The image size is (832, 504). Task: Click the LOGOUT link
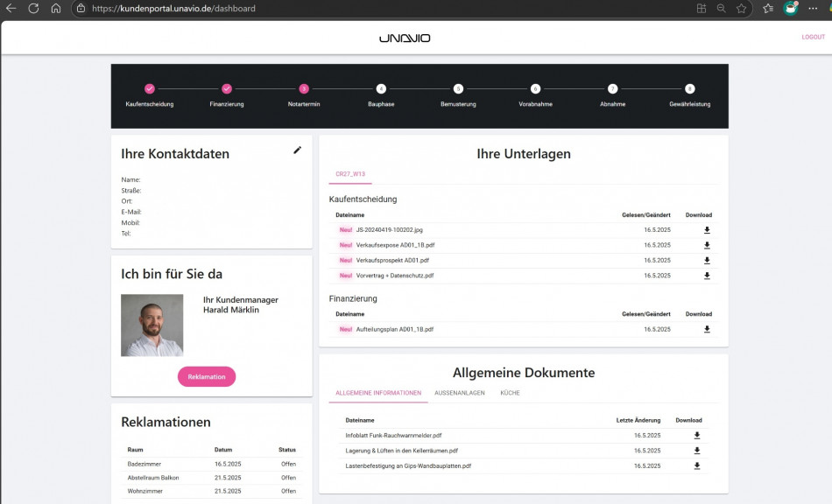pyautogui.click(x=813, y=37)
